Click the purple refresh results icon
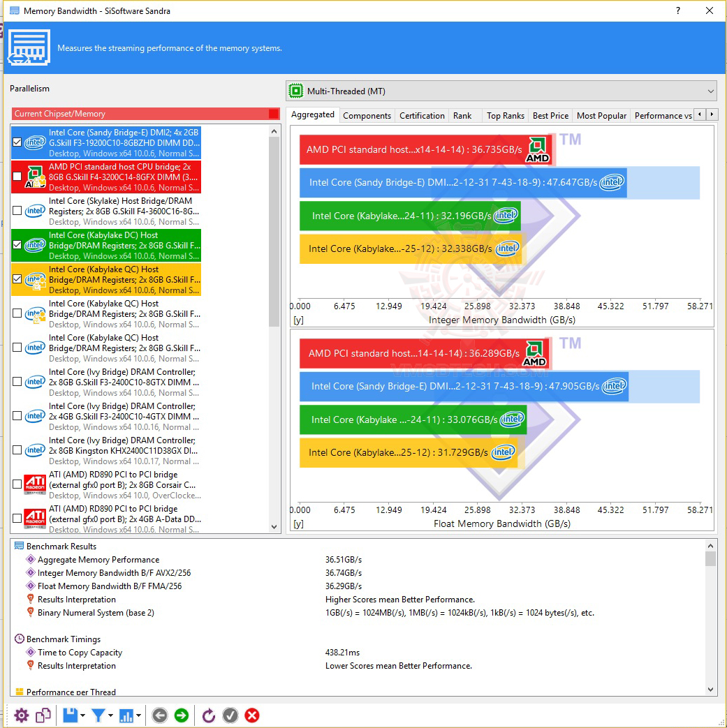 pyautogui.click(x=209, y=715)
